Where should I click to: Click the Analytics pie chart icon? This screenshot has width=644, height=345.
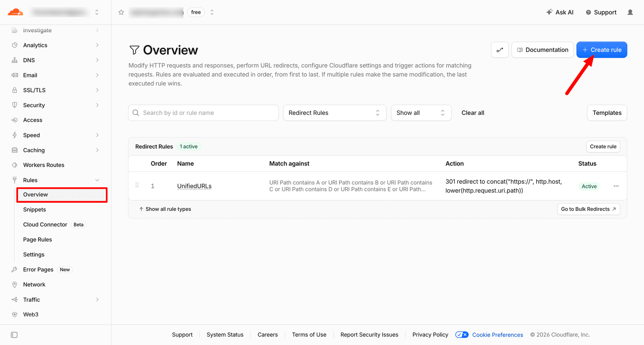point(14,45)
